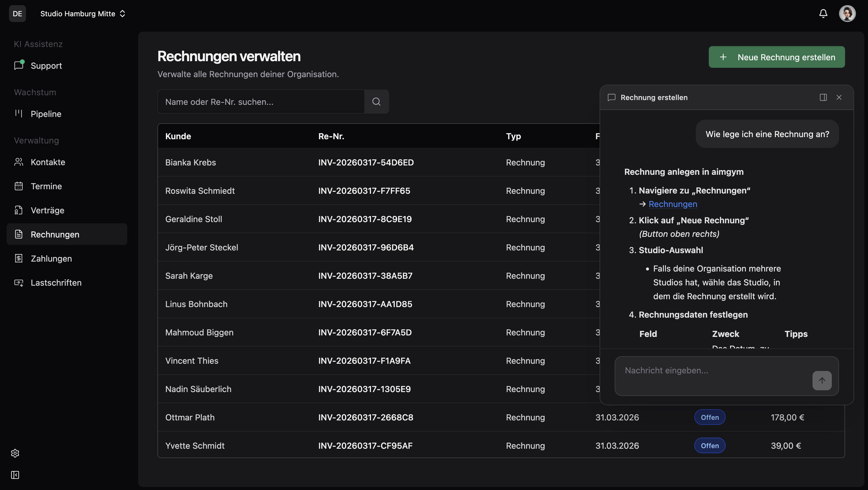Select customer Jörg-Peter Steckel
The image size is (868, 490).
(201, 247)
